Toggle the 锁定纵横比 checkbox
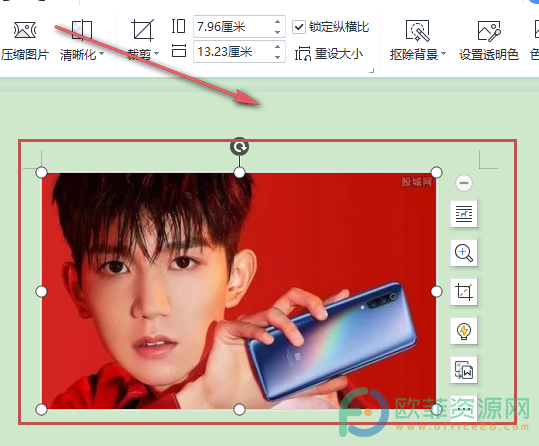539x446 pixels. [x=299, y=27]
